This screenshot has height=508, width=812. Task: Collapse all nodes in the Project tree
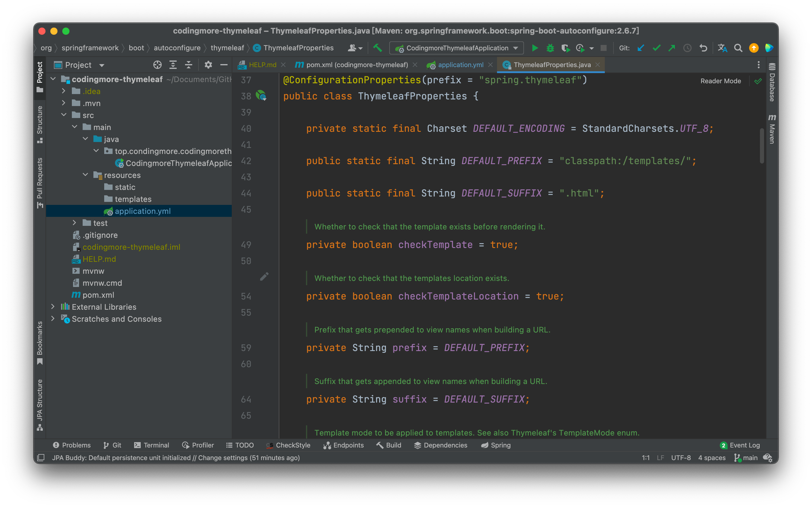coord(188,65)
